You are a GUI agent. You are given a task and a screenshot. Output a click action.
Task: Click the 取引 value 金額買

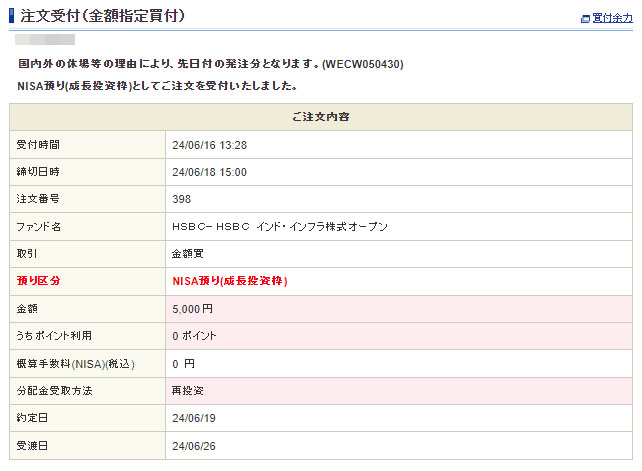point(188,254)
